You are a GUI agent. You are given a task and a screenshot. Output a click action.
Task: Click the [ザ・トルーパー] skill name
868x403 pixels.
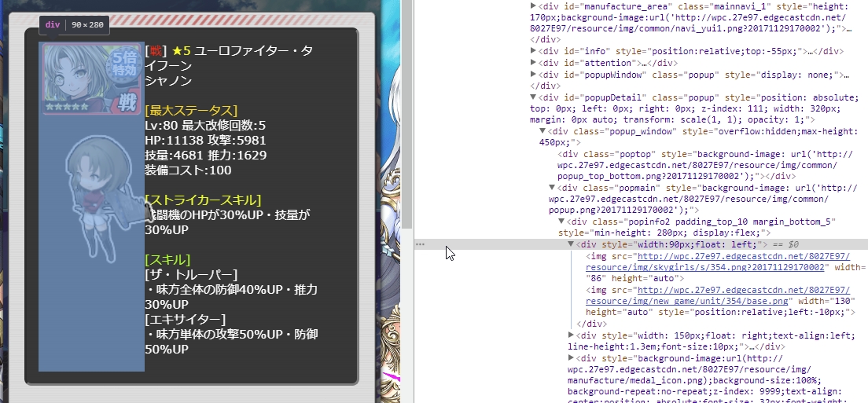pyautogui.click(x=191, y=274)
